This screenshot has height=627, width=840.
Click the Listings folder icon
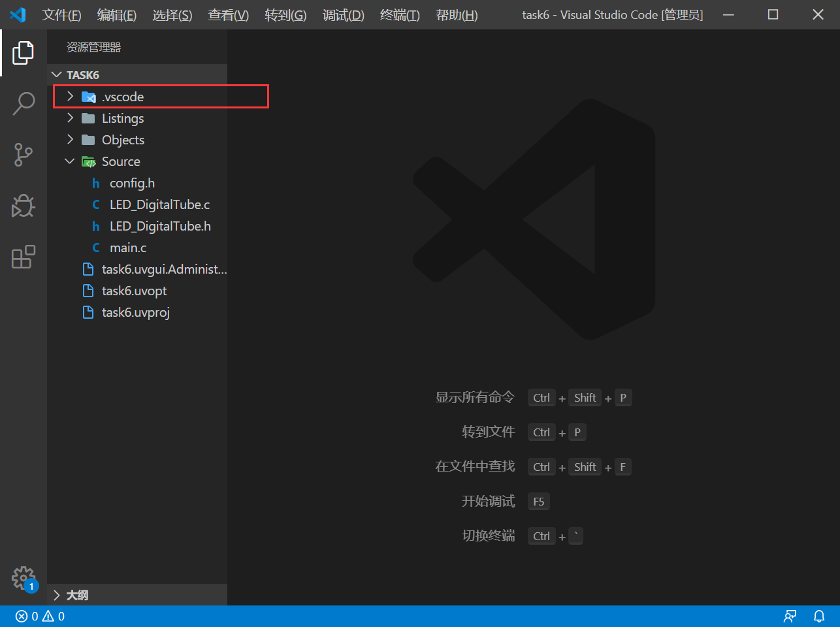(88, 118)
